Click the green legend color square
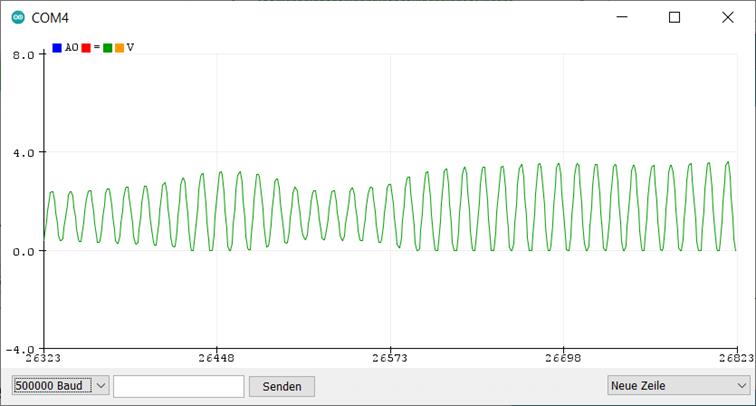 click(x=107, y=48)
